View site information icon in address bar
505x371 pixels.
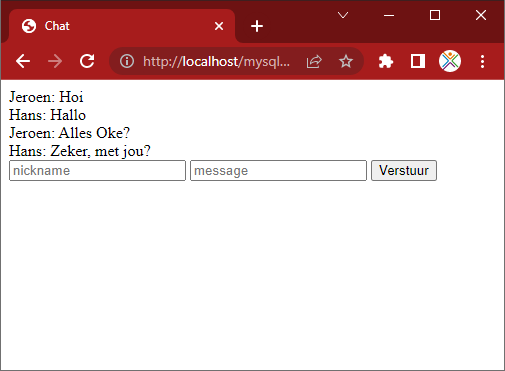[127, 61]
